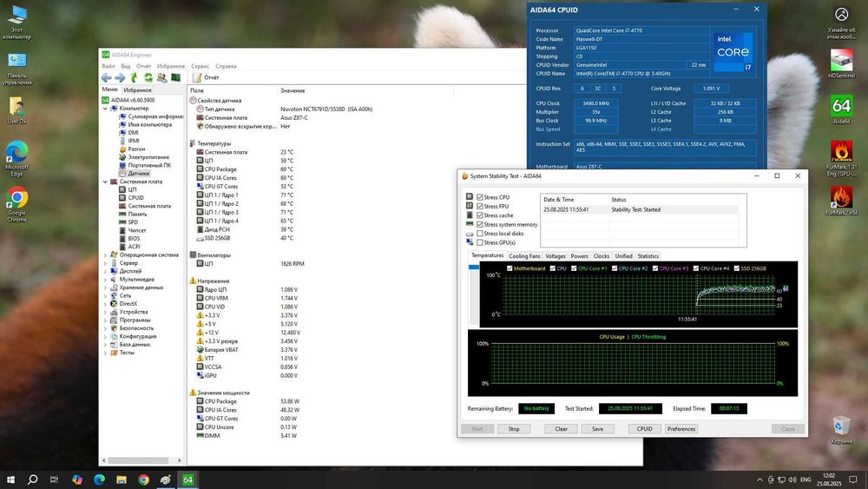868x489 pixels.
Task: Open the Отчёт report toolbar button
Action: (x=206, y=77)
